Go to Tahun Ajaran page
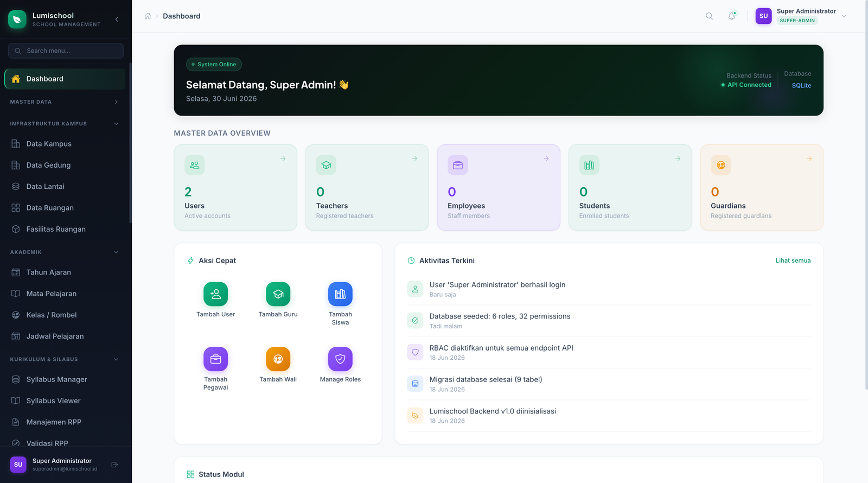Image resolution: width=868 pixels, height=483 pixels. click(x=65, y=272)
